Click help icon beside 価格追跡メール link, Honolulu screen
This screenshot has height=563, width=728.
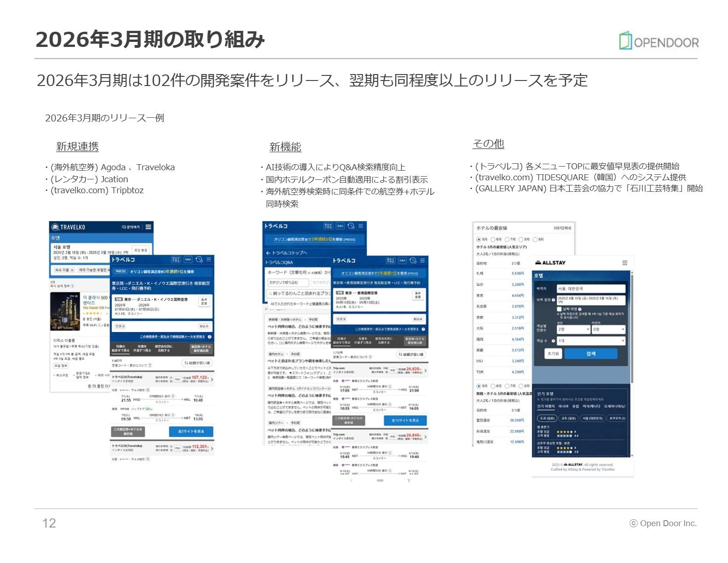click(x=210, y=337)
